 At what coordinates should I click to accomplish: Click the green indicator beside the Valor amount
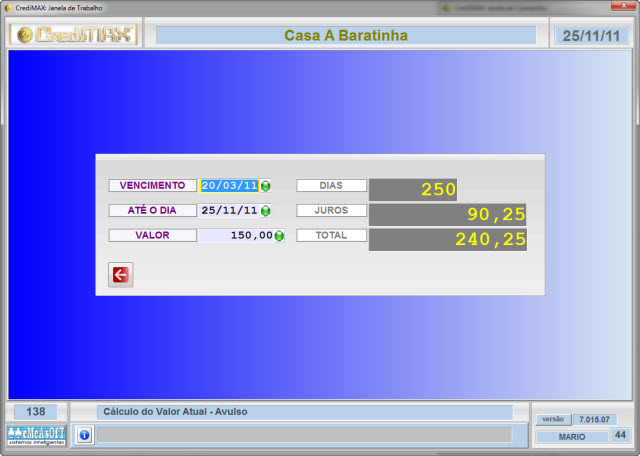(x=279, y=236)
